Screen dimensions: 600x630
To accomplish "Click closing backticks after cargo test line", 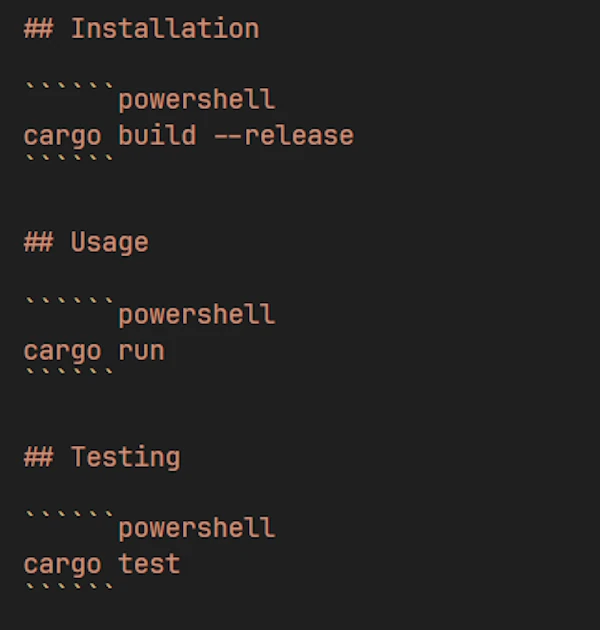I will [x=69, y=587].
